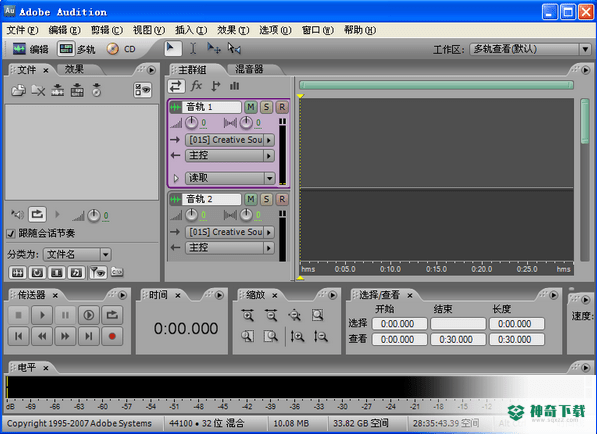Switch to Edit view (编辑)

coord(30,49)
